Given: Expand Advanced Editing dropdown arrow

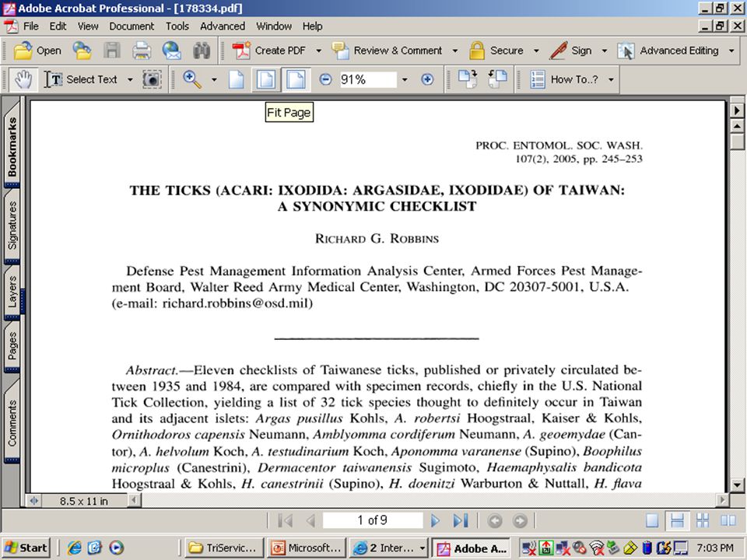Looking at the screenshot, I should click(731, 51).
